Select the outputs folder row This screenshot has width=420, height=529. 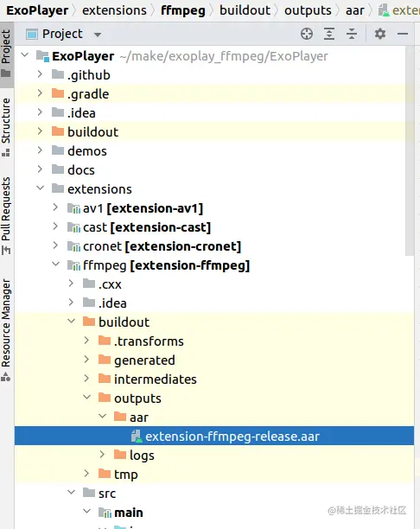pyautogui.click(x=214, y=398)
